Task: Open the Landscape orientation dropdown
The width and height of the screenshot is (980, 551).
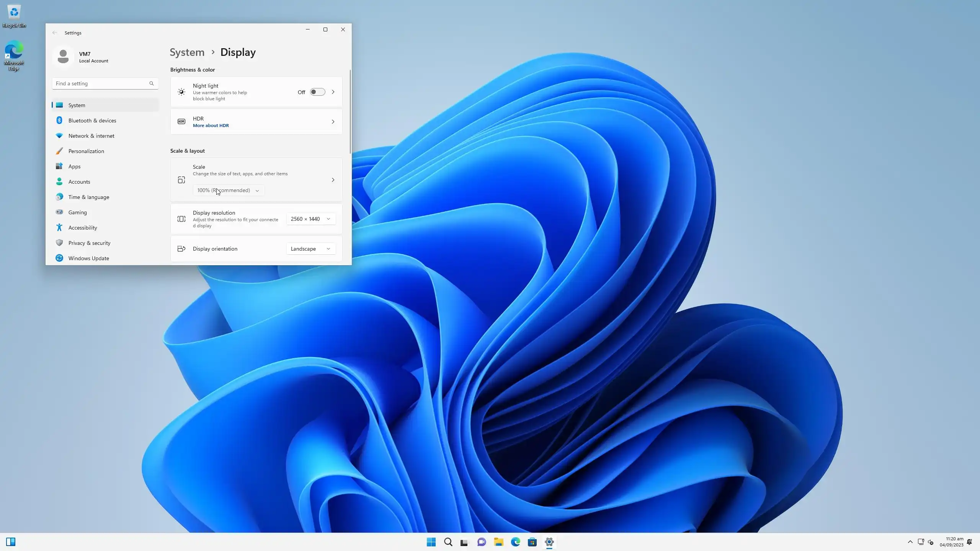Action: pos(310,249)
